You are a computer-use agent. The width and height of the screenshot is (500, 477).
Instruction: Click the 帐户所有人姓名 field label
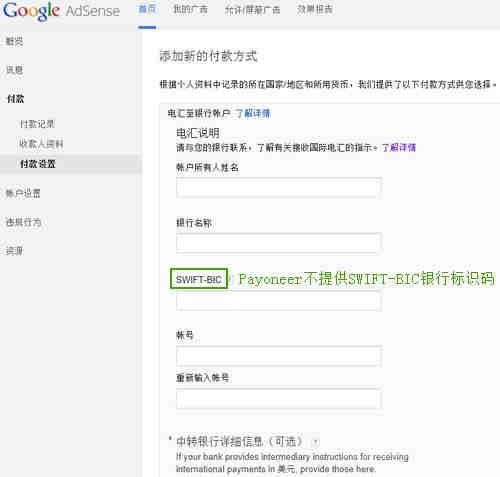click(x=207, y=167)
